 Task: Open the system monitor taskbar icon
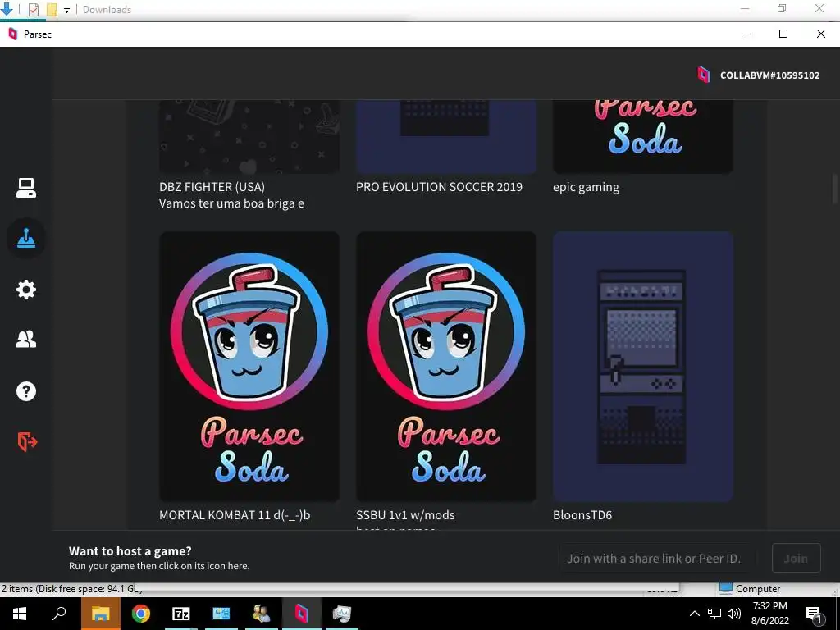342,614
